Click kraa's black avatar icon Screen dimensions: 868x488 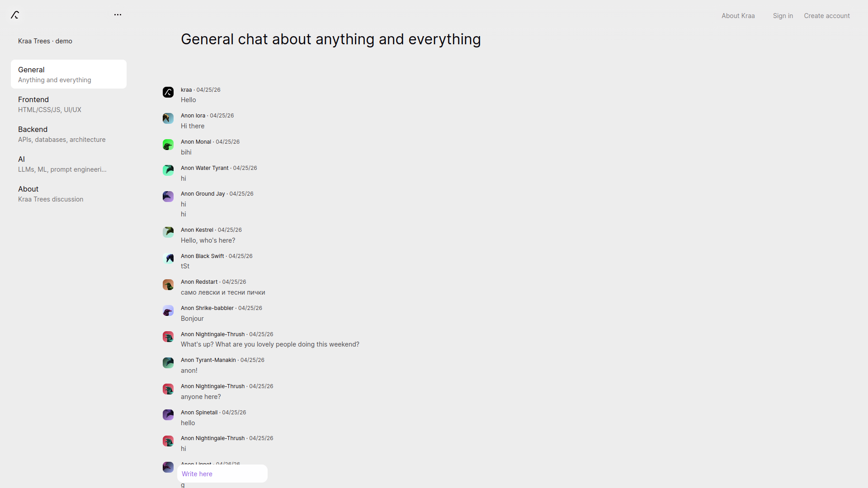[x=168, y=92]
